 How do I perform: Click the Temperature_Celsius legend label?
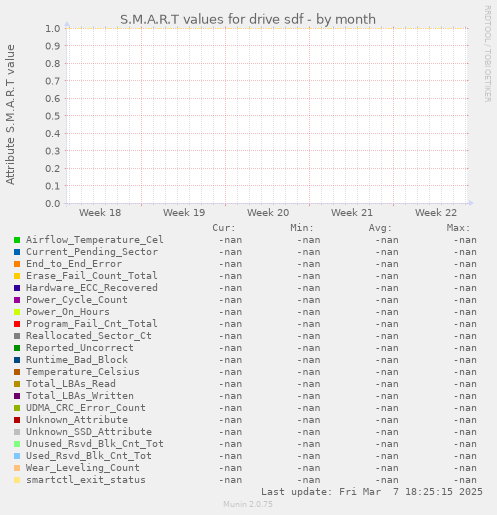coord(83,372)
